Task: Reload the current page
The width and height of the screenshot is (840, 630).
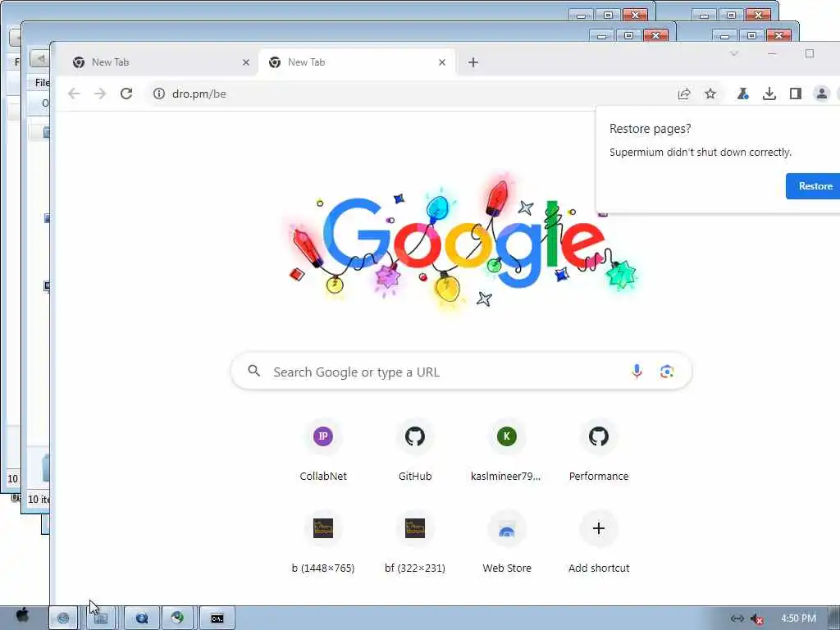Action: tap(126, 94)
